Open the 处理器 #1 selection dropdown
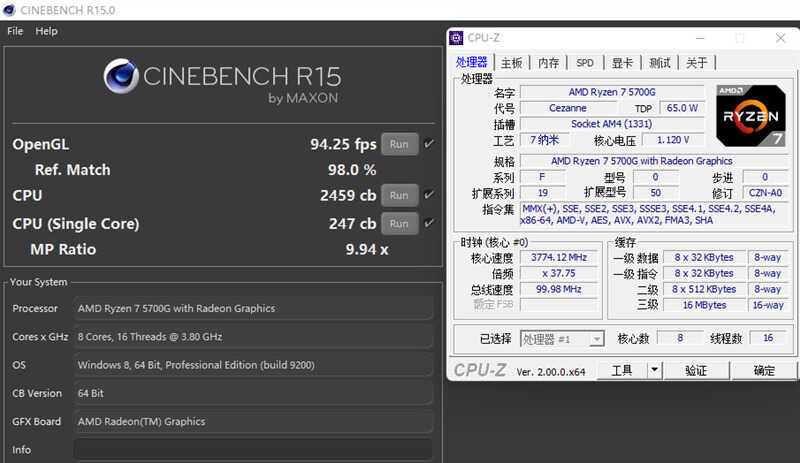The width and height of the screenshot is (800, 463). pyautogui.click(x=562, y=339)
